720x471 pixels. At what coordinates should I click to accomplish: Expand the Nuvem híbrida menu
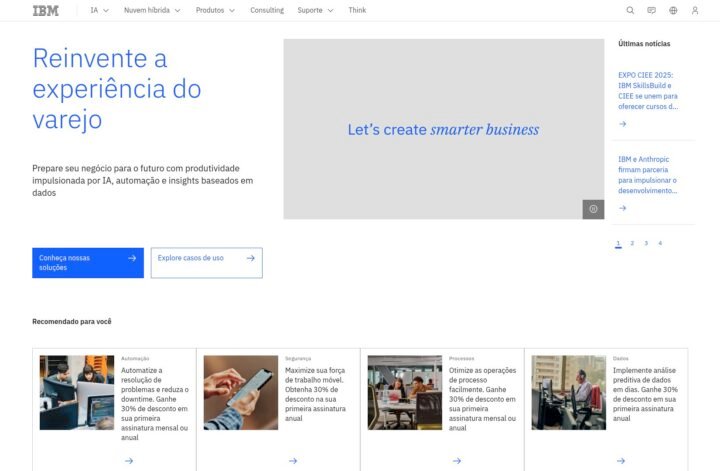pos(152,10)
